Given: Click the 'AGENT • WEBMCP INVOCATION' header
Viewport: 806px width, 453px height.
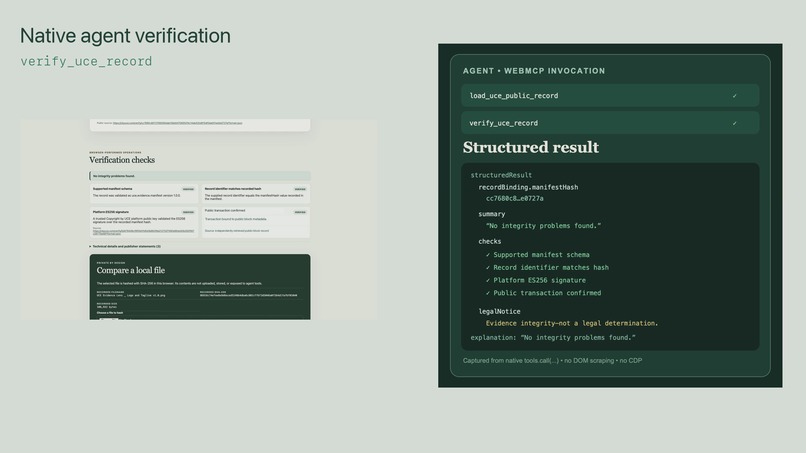Looking at the screenshot, I should (x=534, y=71).
